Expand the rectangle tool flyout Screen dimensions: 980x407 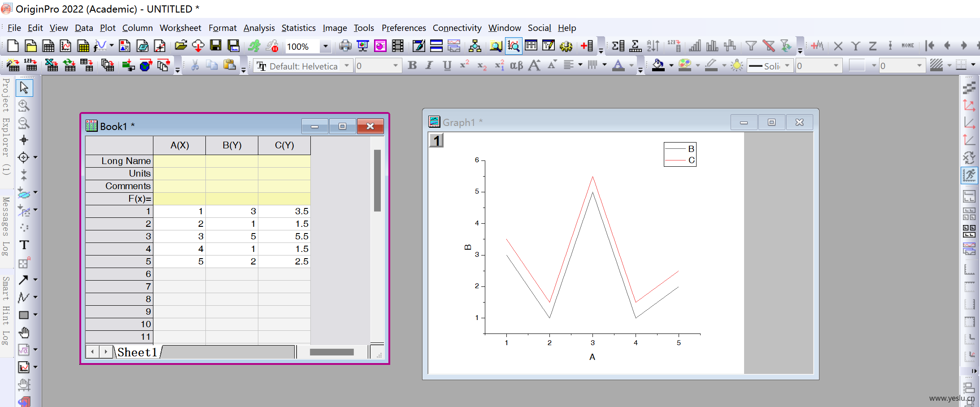pos(35,315)
